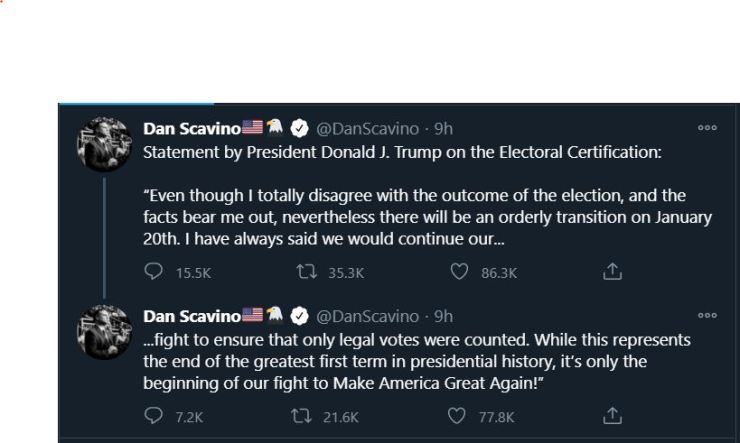Screen dimensions: 740x443
Task: Open profile picture on the first tweet
Action: point(101,144)
